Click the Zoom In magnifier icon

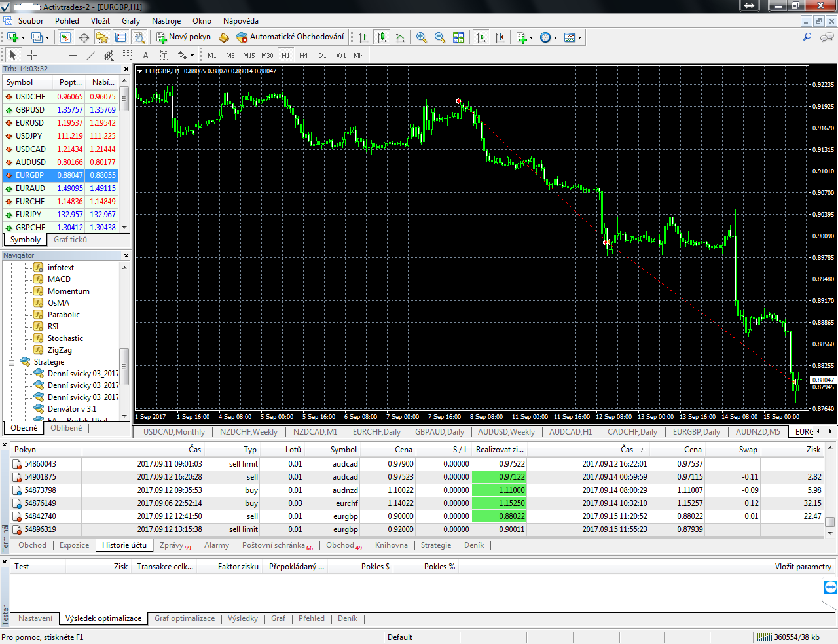pos(422,37)
